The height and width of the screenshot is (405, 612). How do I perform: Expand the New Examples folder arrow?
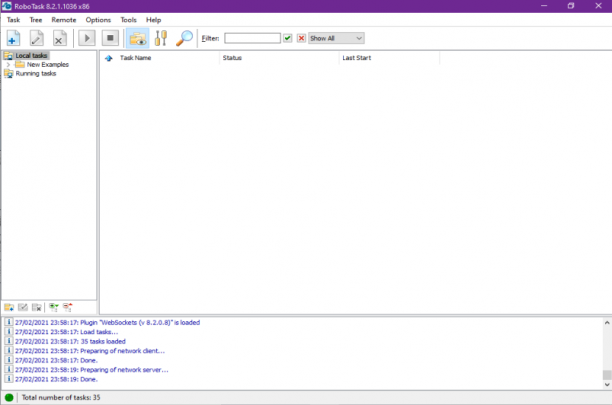(x=8, y=64)
